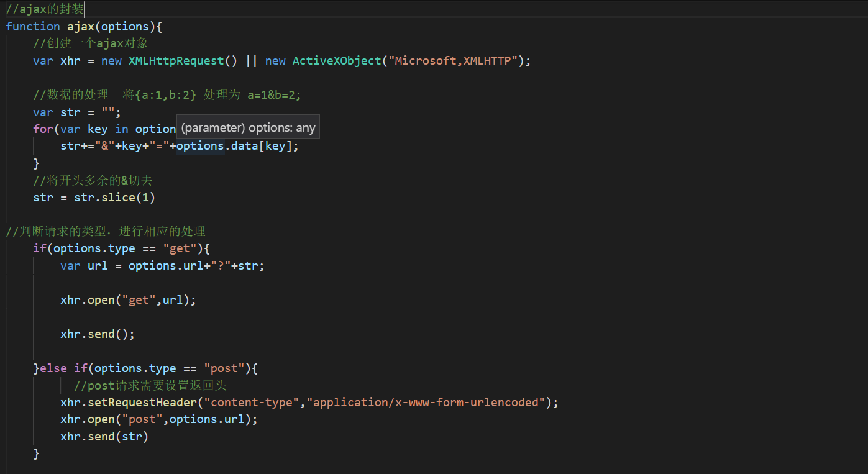
Task: Click "setRequestHeader" in the post block
Action: (142, 403)
